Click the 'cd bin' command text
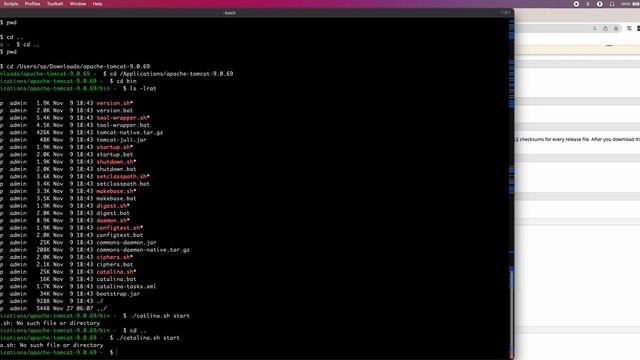The height and width of the screenshot is (360, 640). pyautogui.click(x=127, y=81)
